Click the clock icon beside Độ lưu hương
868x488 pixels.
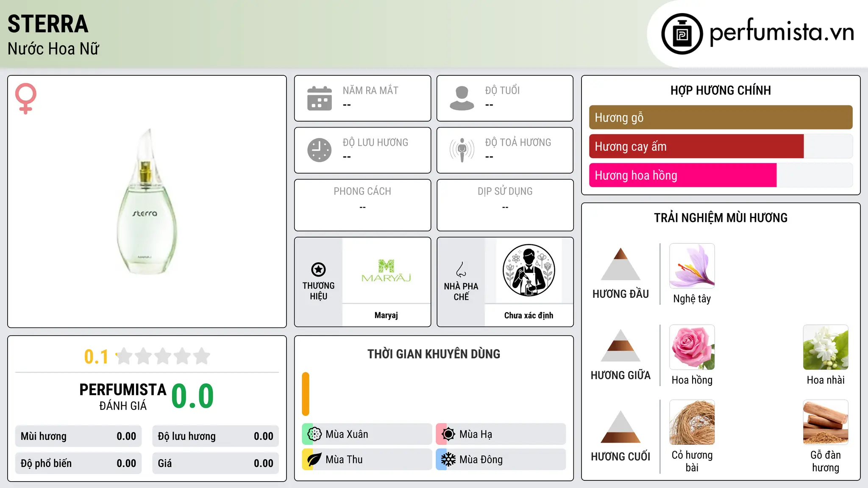coord(320,150)
